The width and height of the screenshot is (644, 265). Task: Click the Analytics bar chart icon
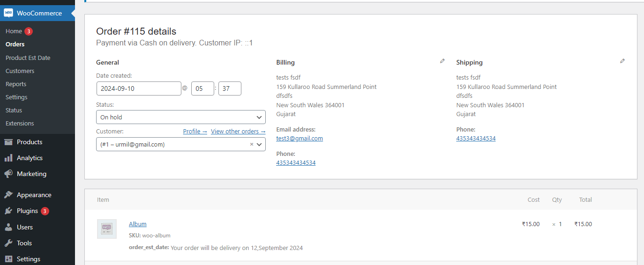point(8,158)
